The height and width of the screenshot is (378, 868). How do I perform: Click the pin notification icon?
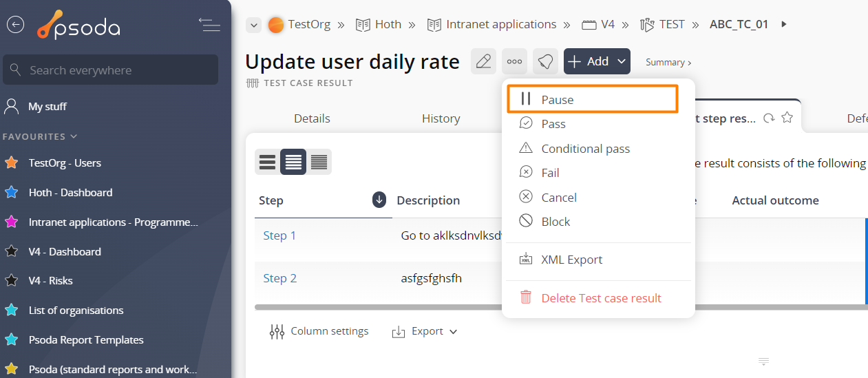pos(545,61)
